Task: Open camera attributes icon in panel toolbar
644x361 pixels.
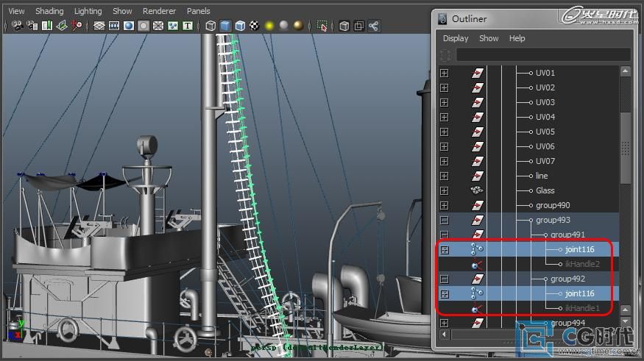Action: 32,26
